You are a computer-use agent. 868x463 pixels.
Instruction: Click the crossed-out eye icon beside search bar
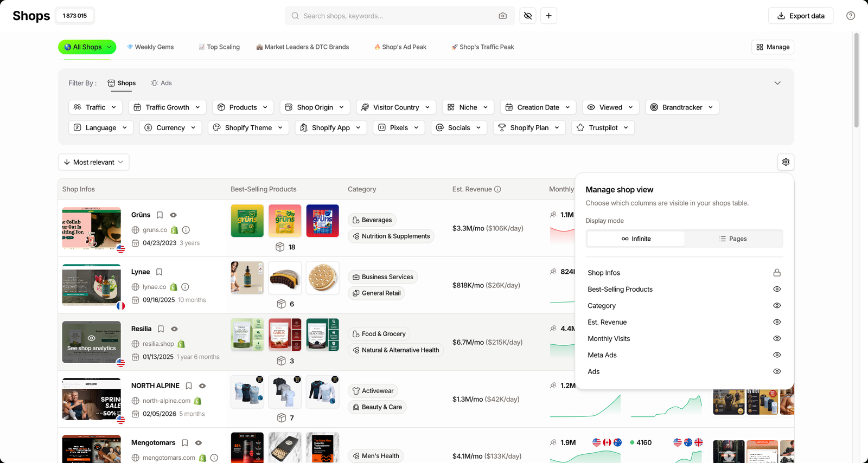(x=528, y=16)
